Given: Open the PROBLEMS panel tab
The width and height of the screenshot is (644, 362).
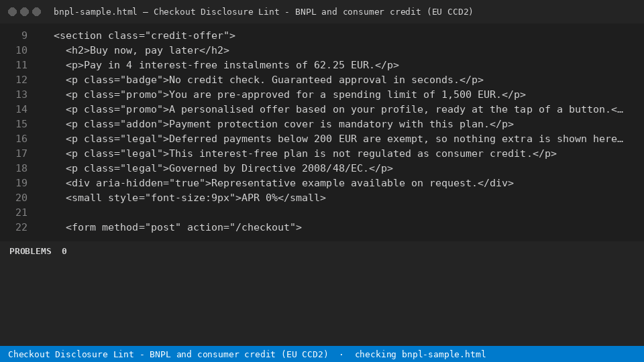Looking at the screenshot, I should coord(30,251).
